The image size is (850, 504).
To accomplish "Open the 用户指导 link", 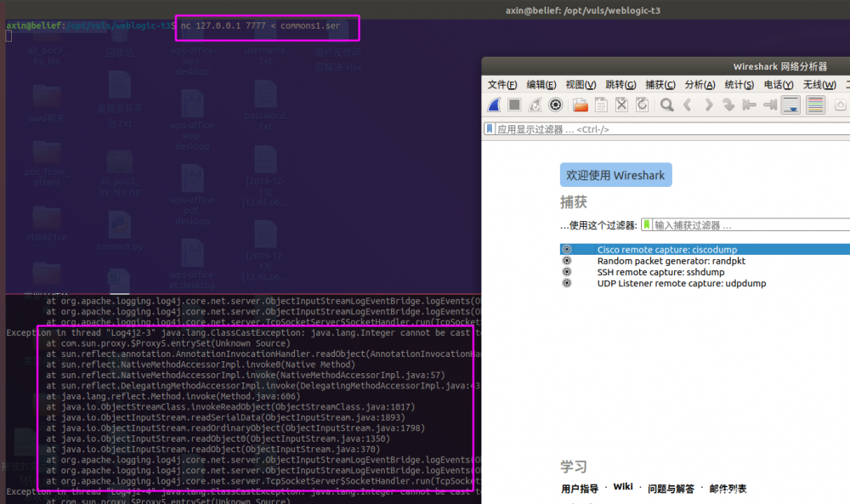I will click(580, 489).
